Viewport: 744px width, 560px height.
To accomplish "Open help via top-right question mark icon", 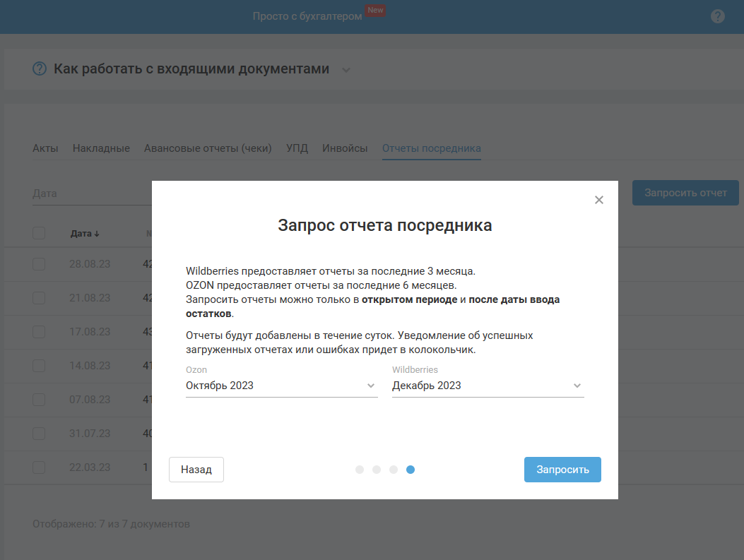I will [717, 16].
